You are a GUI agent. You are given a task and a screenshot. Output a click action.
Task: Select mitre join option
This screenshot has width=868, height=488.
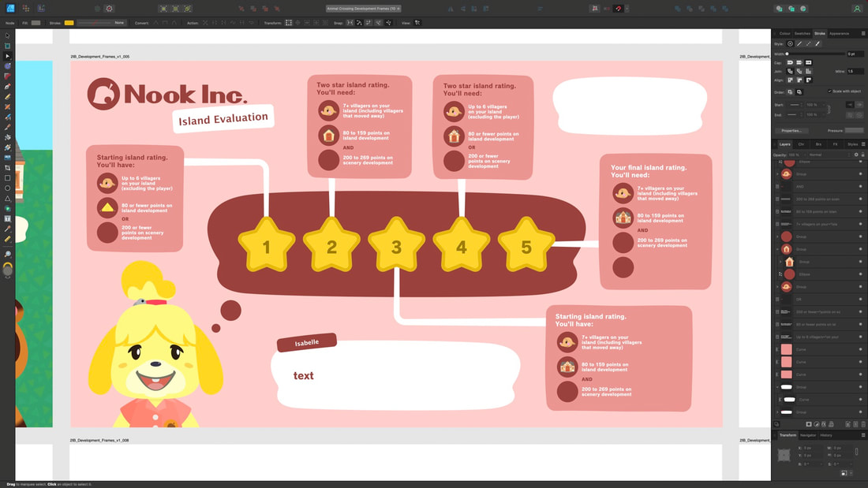click(x=809, y=72)
